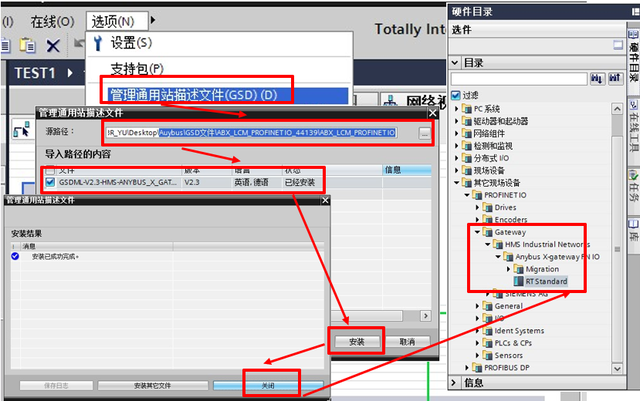Viewport: 640px width, 401px height.
Task: Click the undo arrow icon in the toolbar
Action: tap(79, 42)
